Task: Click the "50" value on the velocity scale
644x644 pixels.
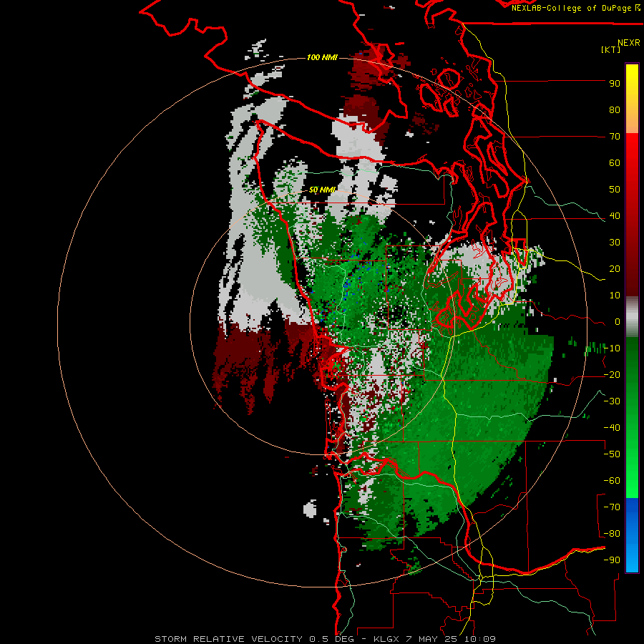Action: (x=615, y=190)
